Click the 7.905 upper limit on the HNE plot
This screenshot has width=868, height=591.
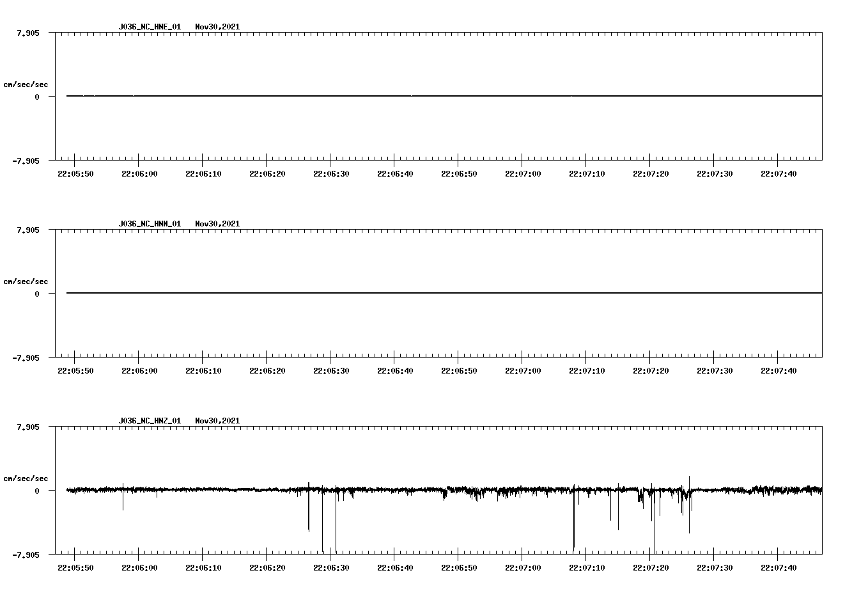pos(27,33)
